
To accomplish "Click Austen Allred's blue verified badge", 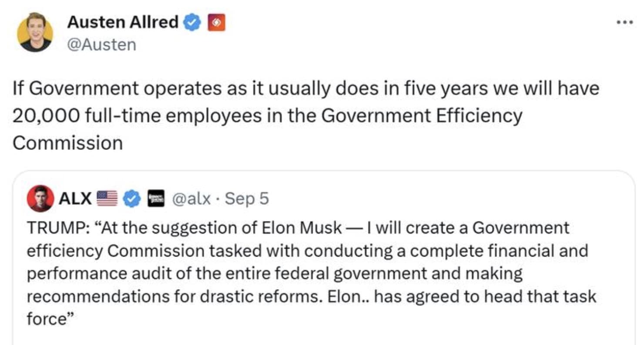I will click(191, 23).
